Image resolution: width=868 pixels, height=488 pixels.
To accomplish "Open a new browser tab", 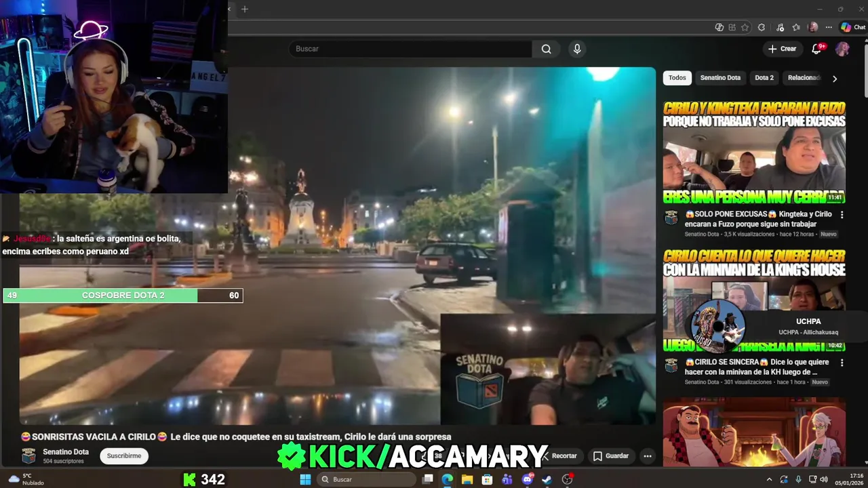I will (x=245, y=9).
